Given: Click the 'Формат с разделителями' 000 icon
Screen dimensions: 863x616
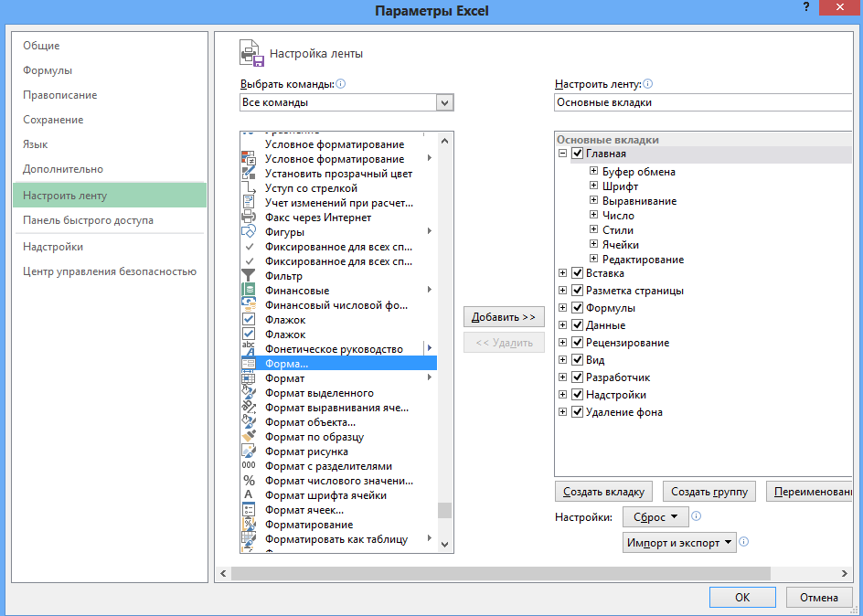Looking at the screenshot, I should click(249, 466).
